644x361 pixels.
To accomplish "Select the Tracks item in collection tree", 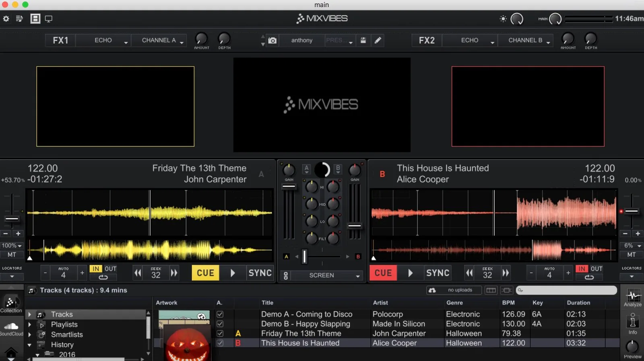I will (x=62, y=314).
